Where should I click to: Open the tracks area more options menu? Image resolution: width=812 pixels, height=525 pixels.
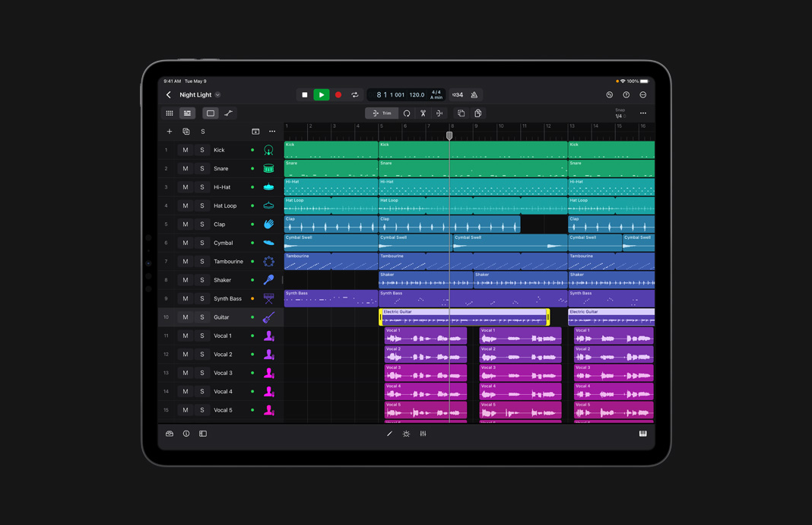[642, 113]
